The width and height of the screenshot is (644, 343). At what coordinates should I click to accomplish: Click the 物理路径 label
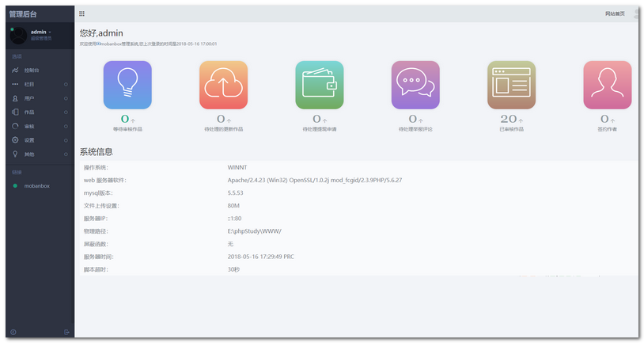point(96,231)
